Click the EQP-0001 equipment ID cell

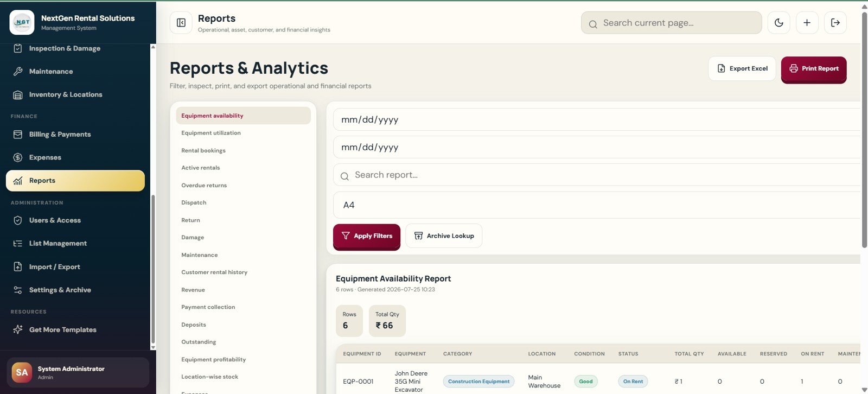(358, 382)
